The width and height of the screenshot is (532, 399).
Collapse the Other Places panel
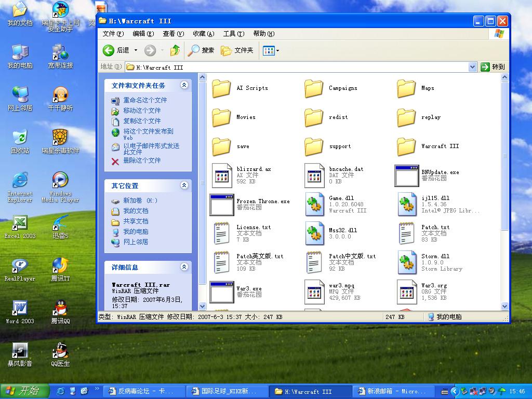point(184,185)
